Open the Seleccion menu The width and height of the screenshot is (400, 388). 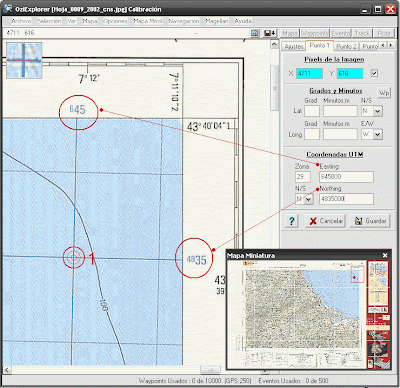tap(49, 21)
